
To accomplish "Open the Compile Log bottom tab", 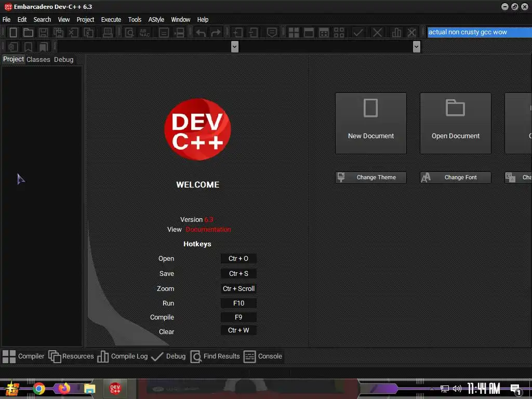I will coord(123,356).
